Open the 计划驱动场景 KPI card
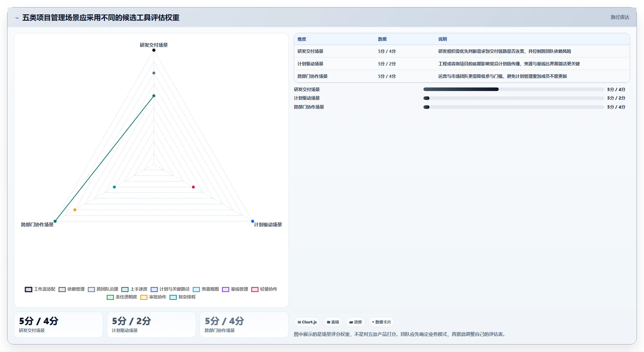The image size is (644, 352). [151, 325]
